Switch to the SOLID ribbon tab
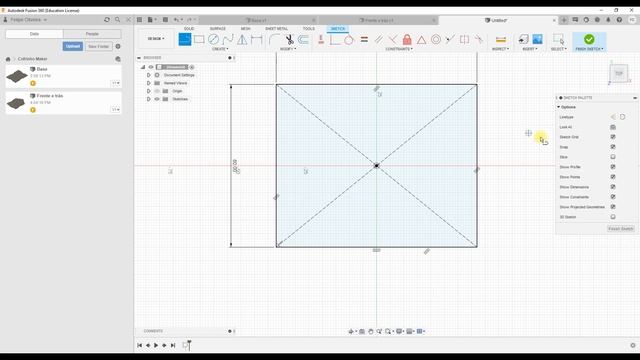 [x=189, y=29]
